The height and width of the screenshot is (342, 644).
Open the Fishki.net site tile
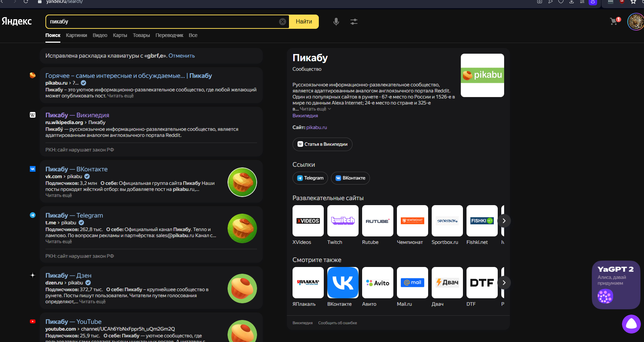[x=482, y=221]
